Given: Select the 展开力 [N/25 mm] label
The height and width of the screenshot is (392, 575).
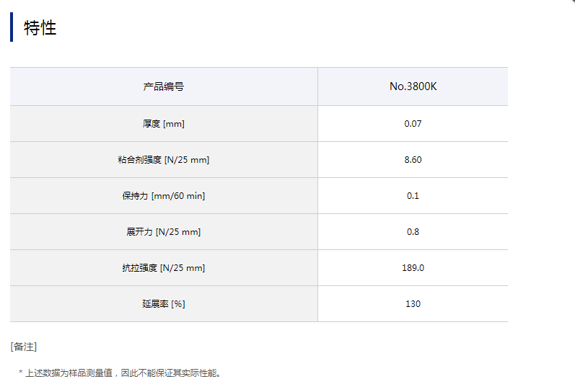Looking at the screenshot, I should (164, 232).
